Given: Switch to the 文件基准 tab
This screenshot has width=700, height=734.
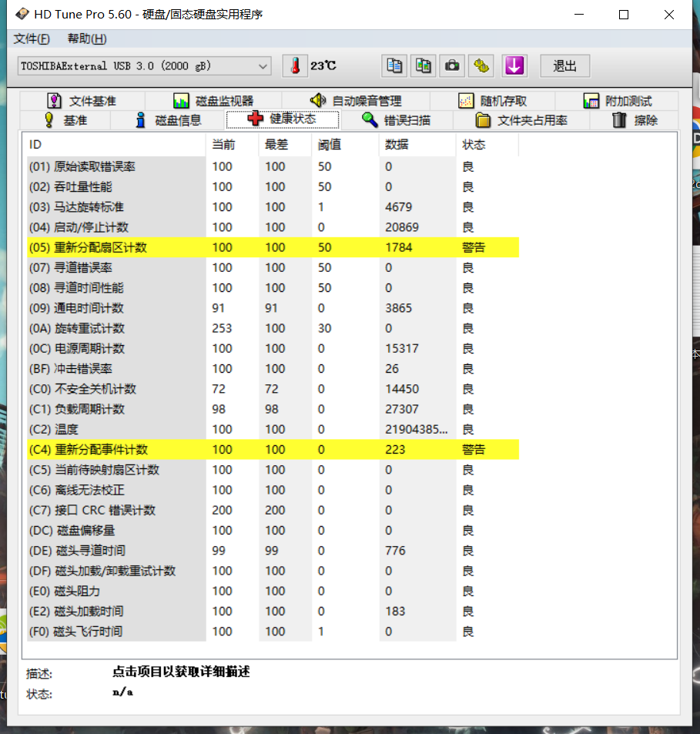Looking at the screenshot, I should point(82,101).
